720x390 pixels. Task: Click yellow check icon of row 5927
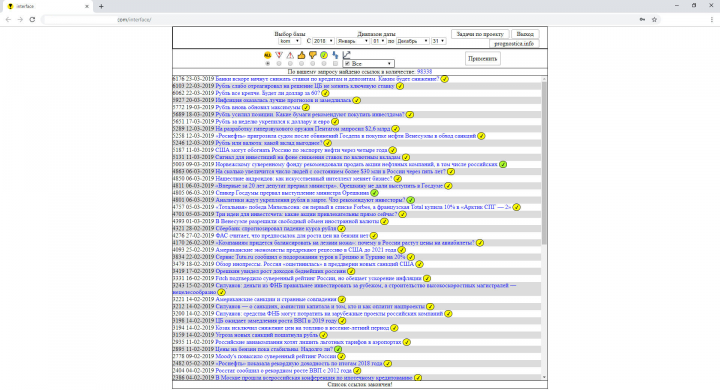pyautogui.click(x=357, y=100)
